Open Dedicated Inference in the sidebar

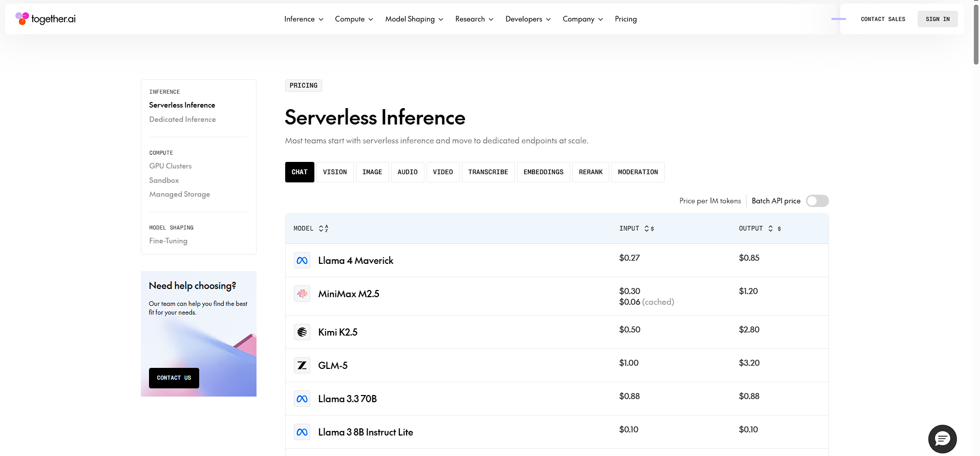click(182, 119)
